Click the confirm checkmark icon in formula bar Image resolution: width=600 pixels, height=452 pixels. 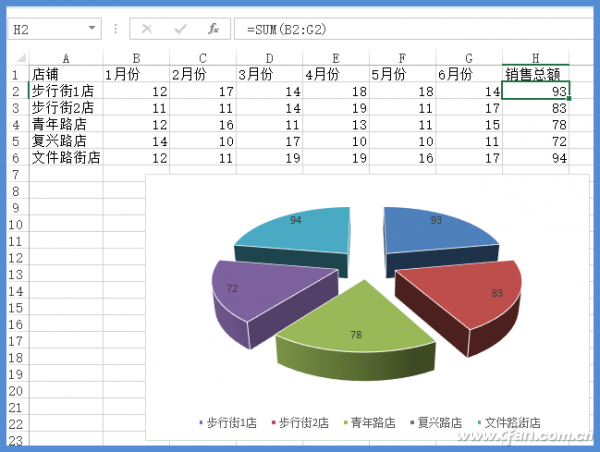point(180,29)
